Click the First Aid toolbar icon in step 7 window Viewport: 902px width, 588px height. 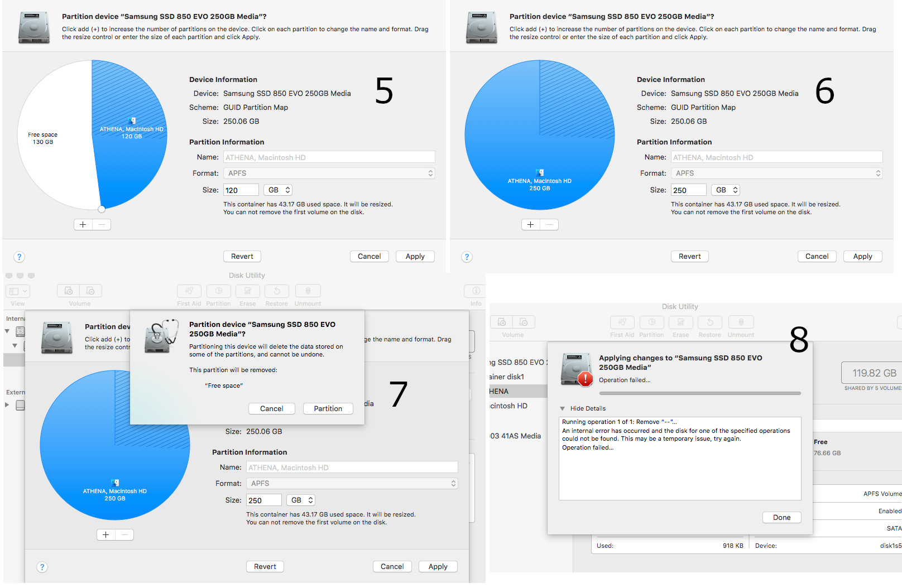189,291
